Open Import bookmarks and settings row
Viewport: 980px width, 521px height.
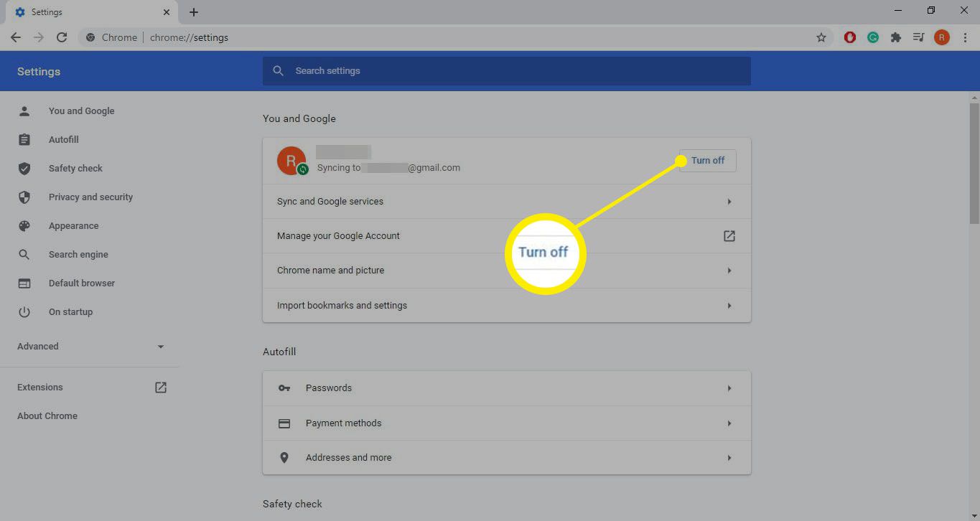(x=507, y=306)
